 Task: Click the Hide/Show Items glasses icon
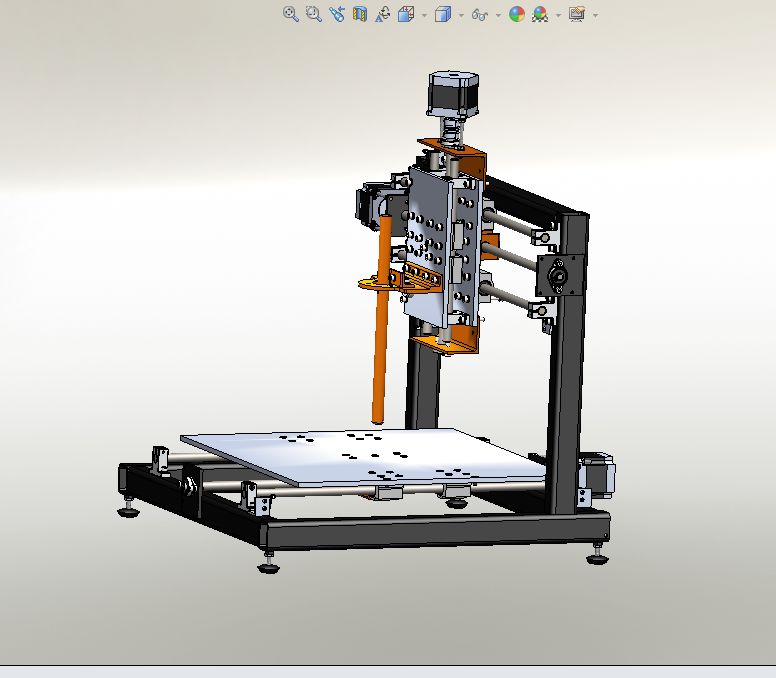click(480, 14)
